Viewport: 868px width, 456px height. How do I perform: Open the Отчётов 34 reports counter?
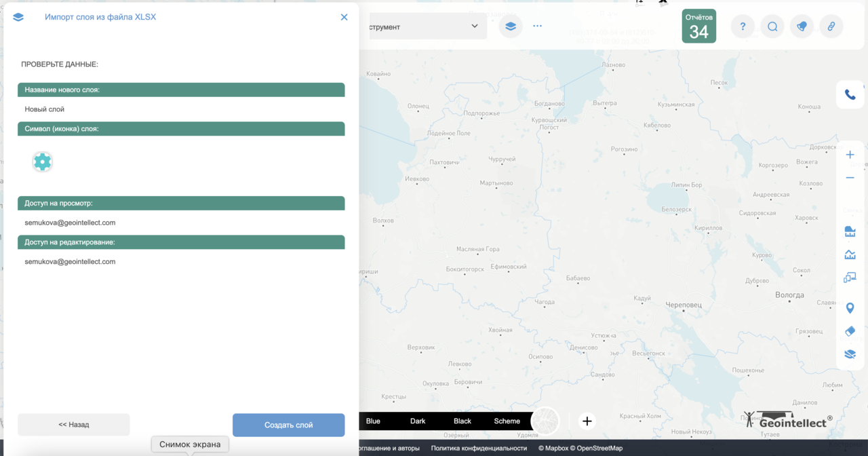point(699,26)
